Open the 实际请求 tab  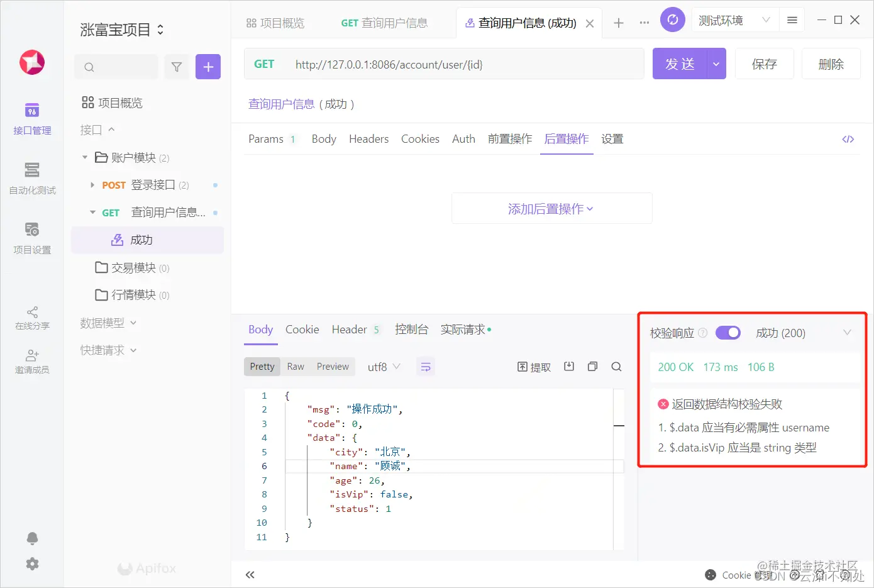(x=465, y=330)
